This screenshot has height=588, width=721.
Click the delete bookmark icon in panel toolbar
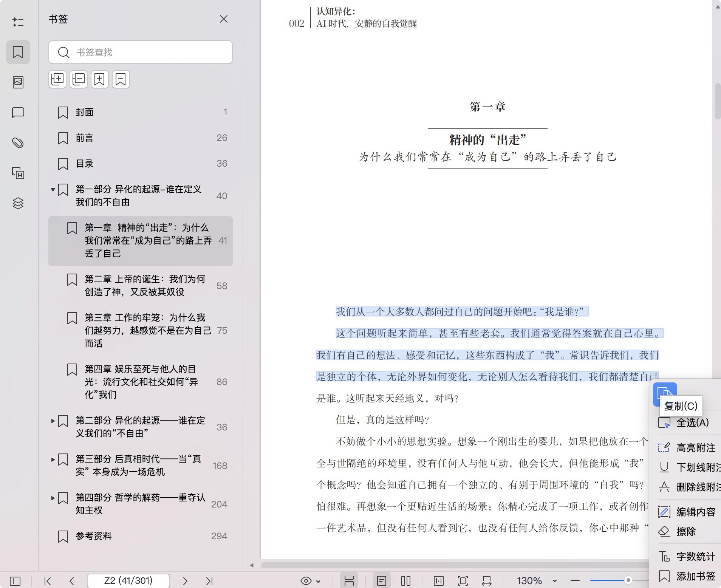pyautogui.click(x=121, y=79)
